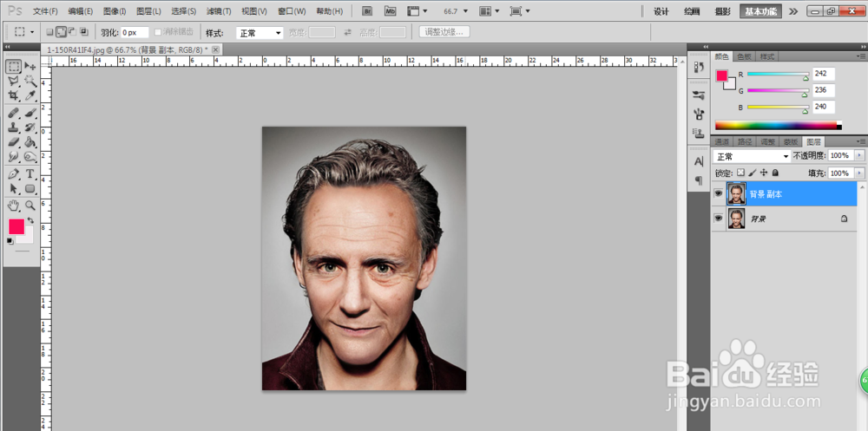Screen dimensions: 868x431
Task: Launch Adobe Bridge from the Br icon
Action: tap(366, 10)
